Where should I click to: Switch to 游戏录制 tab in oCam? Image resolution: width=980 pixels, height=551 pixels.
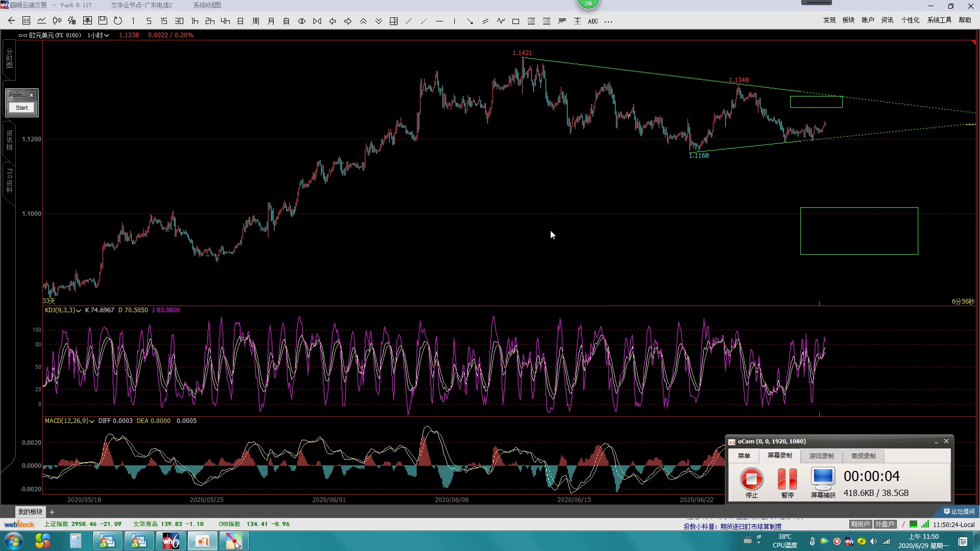(x=821, y=456)
